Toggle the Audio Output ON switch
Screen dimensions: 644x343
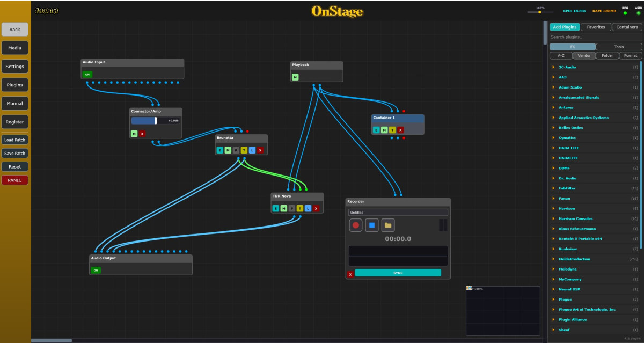(96, 270)
